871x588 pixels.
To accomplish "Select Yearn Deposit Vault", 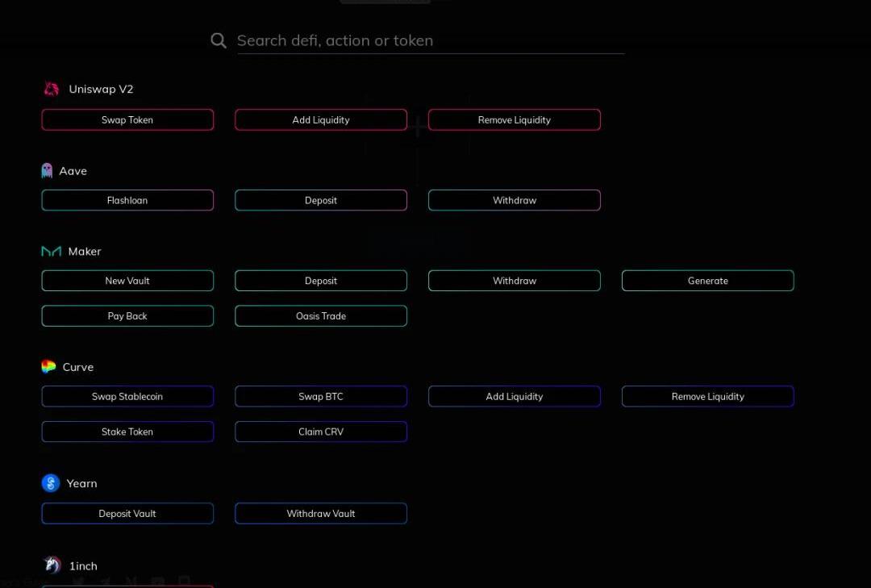I will [127, 514].
